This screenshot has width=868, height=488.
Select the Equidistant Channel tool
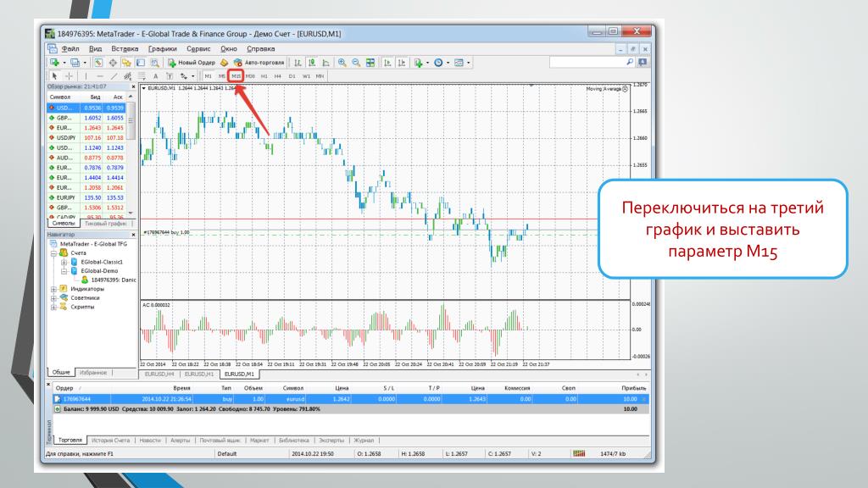[128, 75]
